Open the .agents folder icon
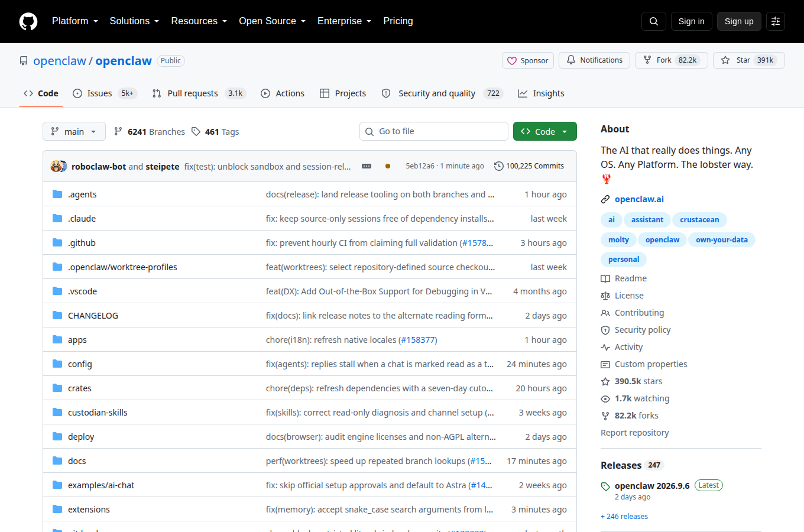804x532 pixels. pos(57,194)
